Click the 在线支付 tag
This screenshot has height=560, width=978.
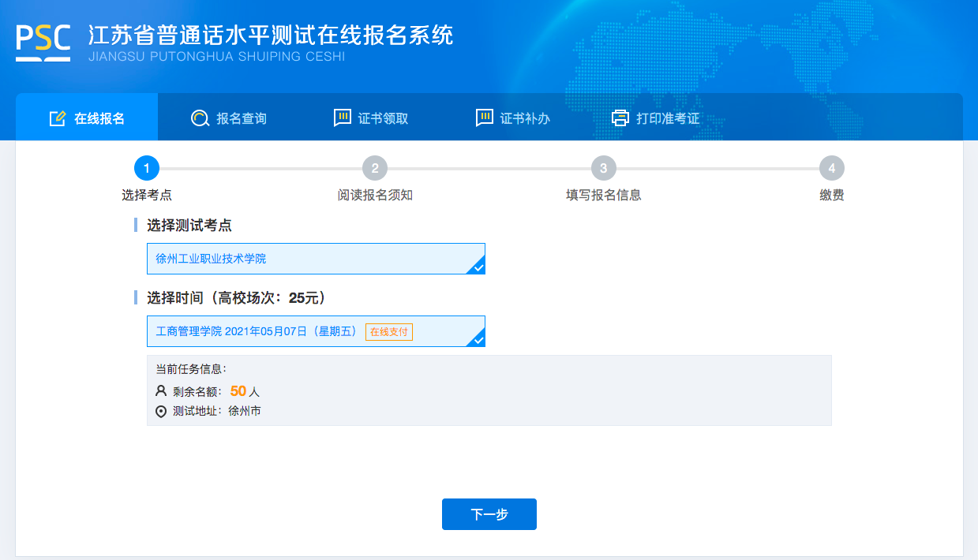click(x=389, y=332)
